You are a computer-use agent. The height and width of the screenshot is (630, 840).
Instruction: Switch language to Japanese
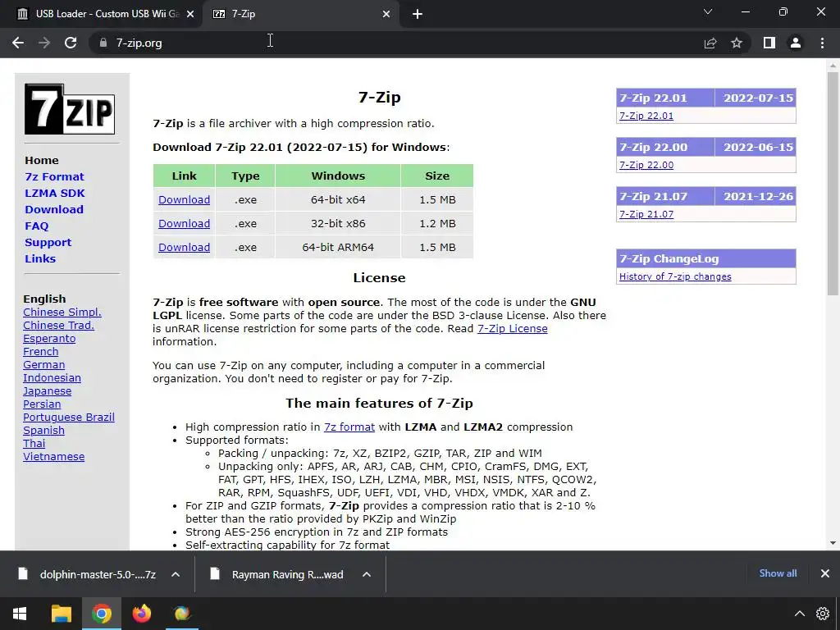[x=47, y=391]
